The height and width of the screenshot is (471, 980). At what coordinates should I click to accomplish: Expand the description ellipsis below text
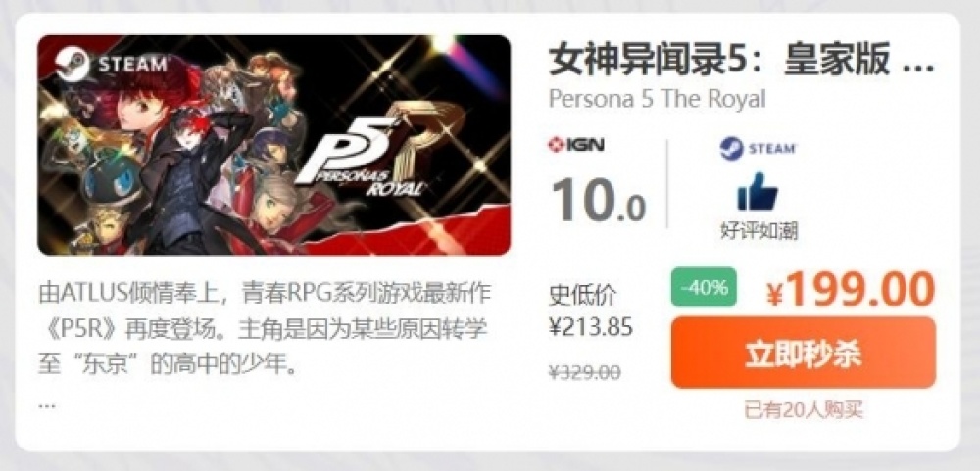[x=47, y=404]
